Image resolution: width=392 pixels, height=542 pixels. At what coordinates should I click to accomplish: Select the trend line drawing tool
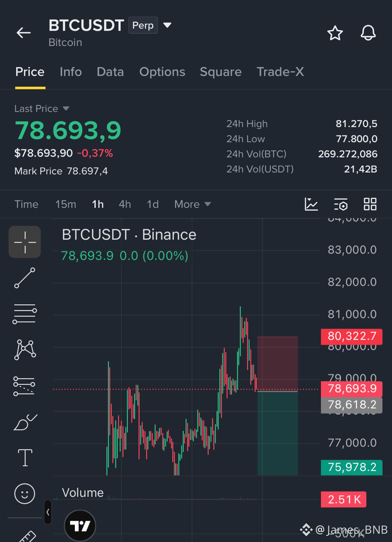pyautogui.click(x=25, y=278)
